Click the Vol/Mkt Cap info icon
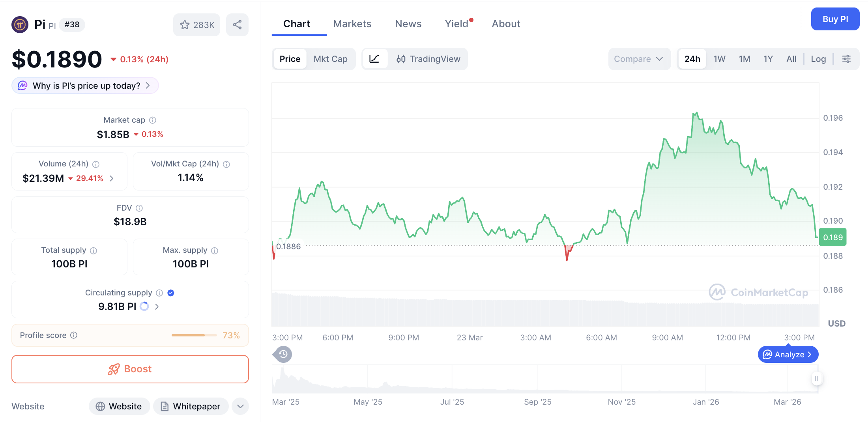This screenshot has width=868, height=422. 226,164
